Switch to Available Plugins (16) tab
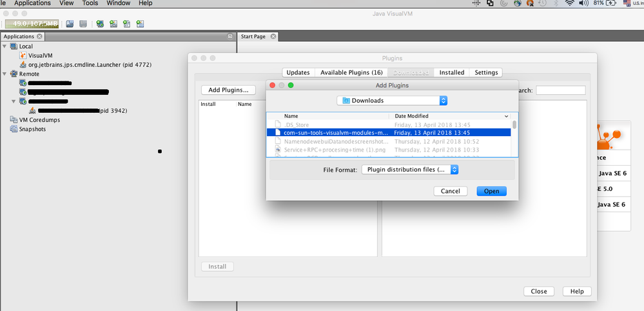Viewport: 644px width, 311px height. (351, 73)
